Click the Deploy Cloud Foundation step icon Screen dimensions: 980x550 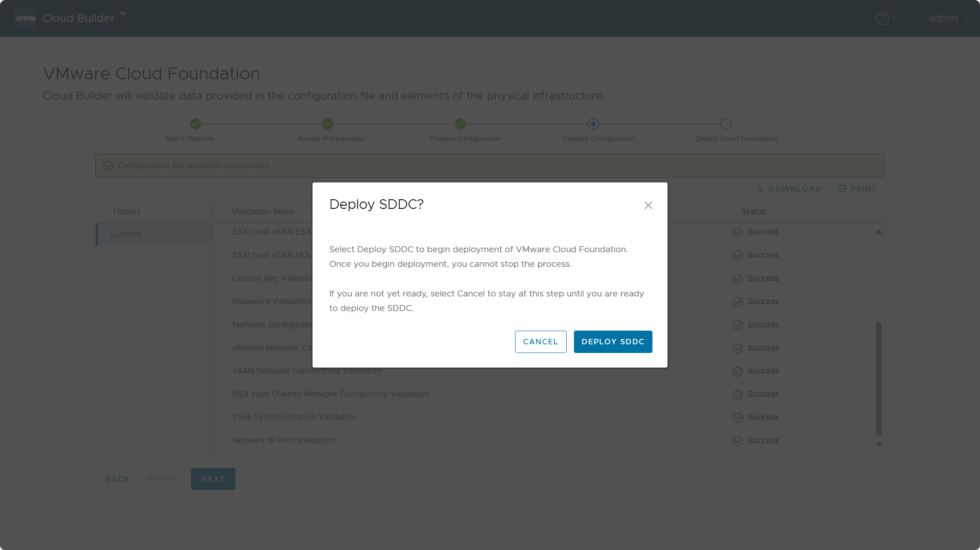[x=726, y=124]
